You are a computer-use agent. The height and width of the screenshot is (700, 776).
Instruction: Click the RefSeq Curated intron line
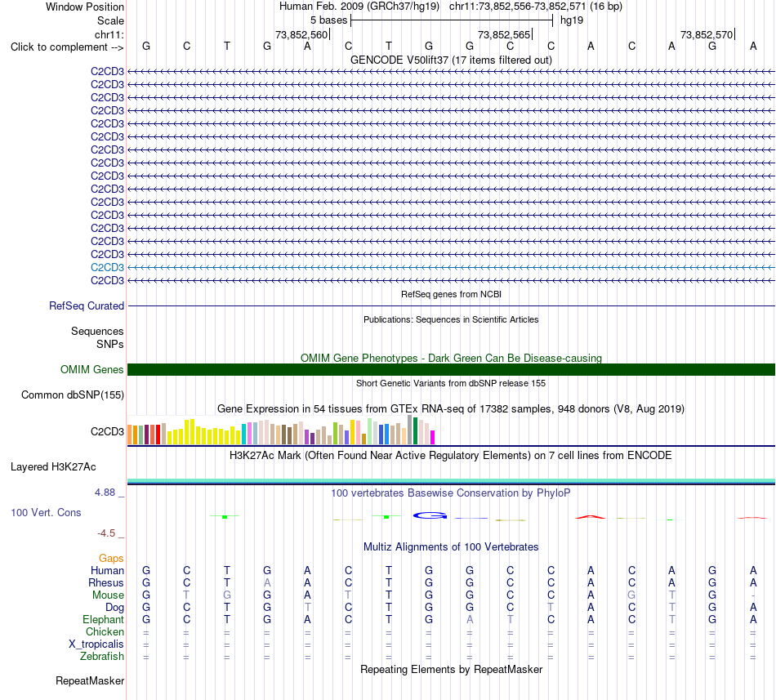[451, 305]
